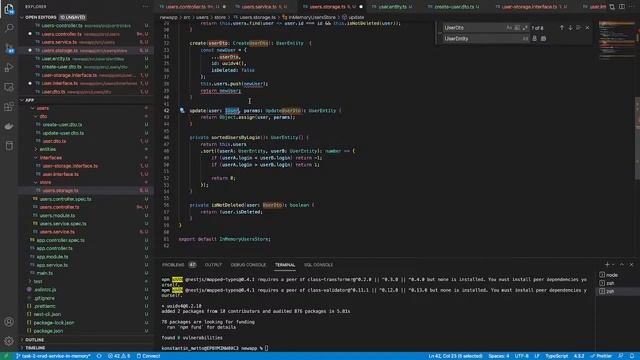Toggle Match Case in find field

pyautogui.click(x=509, y=28)
